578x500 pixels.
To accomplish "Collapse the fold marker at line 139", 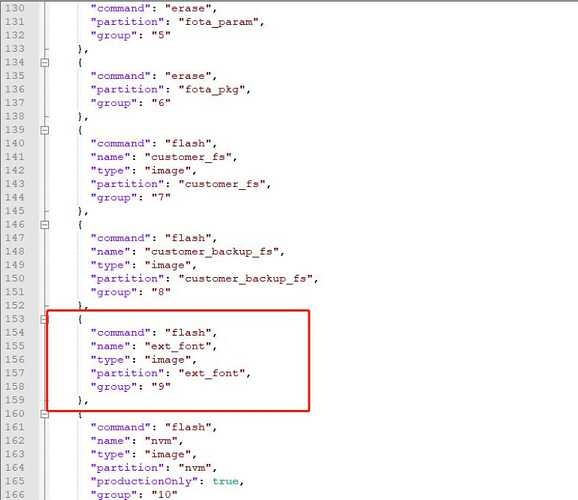I will coord(45,130).
